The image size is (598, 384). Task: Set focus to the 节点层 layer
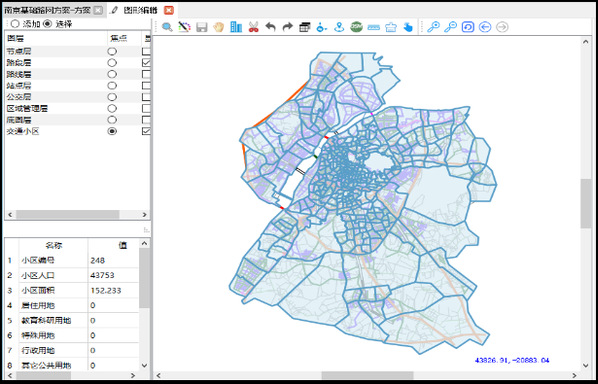pyautogui.click(x=112, y=51)
